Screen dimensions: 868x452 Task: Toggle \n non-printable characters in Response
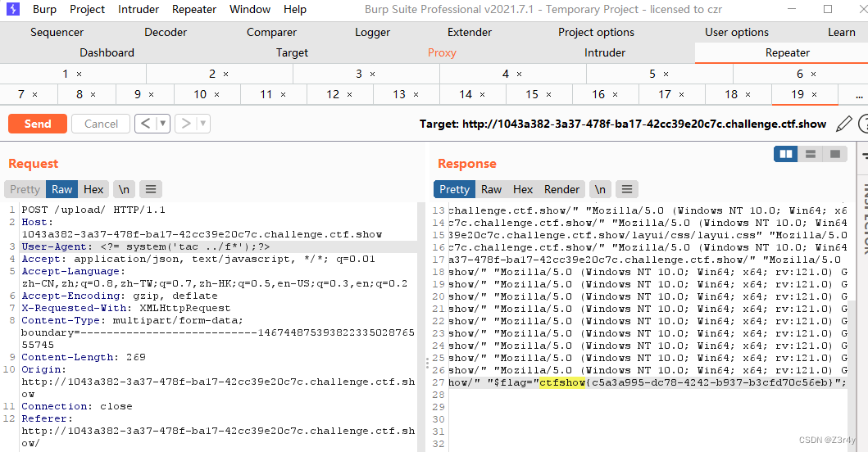pos(600,189)
